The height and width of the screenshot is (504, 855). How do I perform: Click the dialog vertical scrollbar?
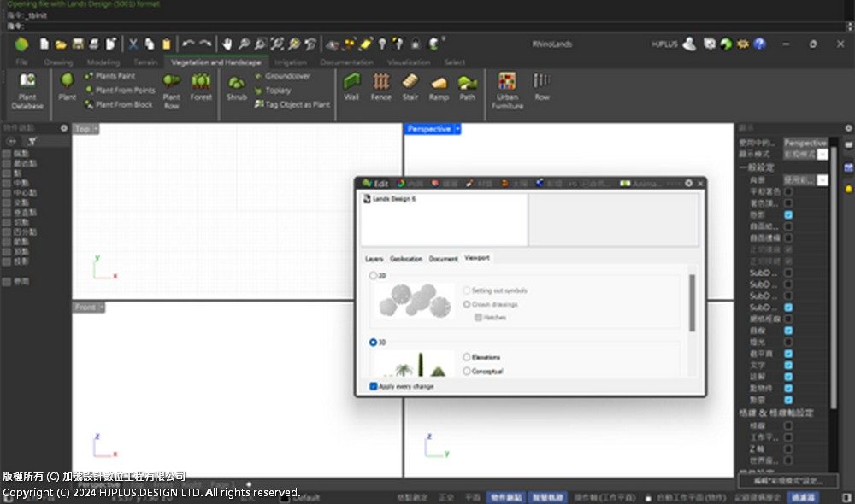pos(692,303)
